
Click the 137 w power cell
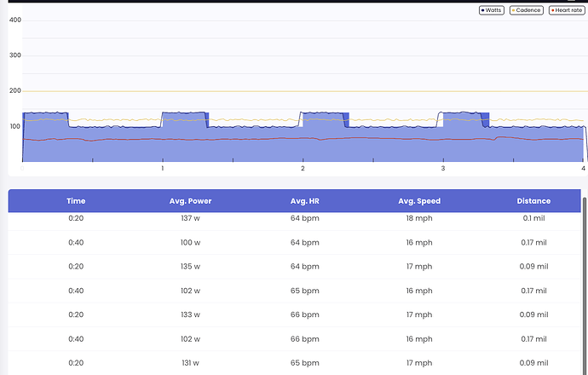(191, 218)
